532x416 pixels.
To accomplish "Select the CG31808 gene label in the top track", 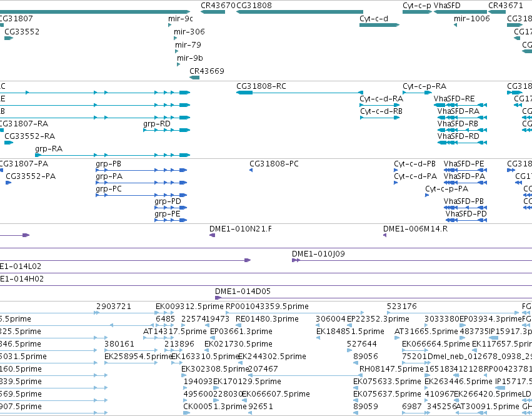I will point(254,6).
